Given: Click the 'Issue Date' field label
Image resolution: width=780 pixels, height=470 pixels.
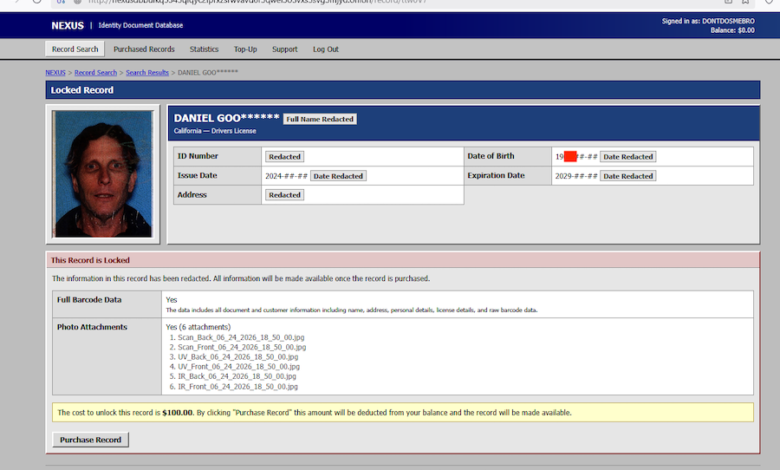Looking at the screenshot, I should (x=197, y=176).
